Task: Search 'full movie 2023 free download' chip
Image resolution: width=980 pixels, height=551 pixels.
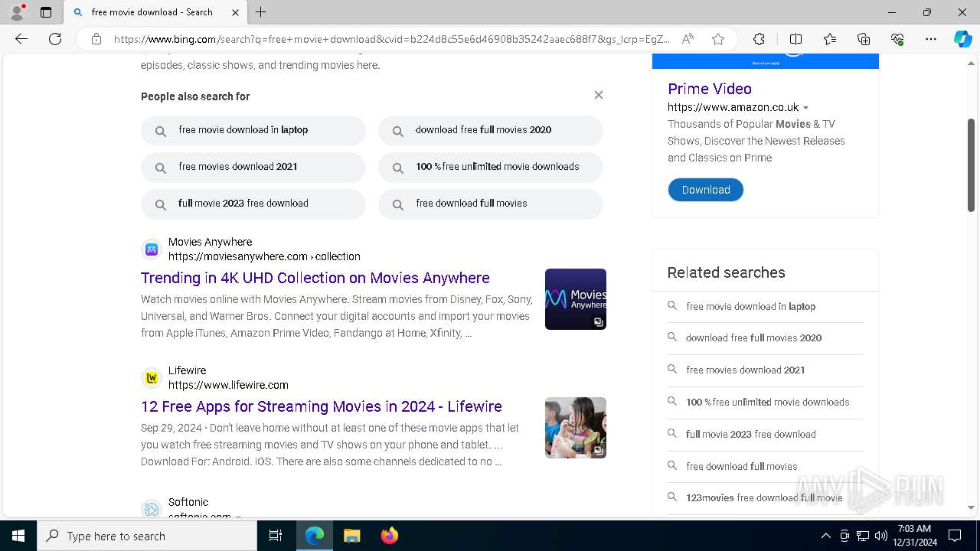Action: click(x=253, y=204)
